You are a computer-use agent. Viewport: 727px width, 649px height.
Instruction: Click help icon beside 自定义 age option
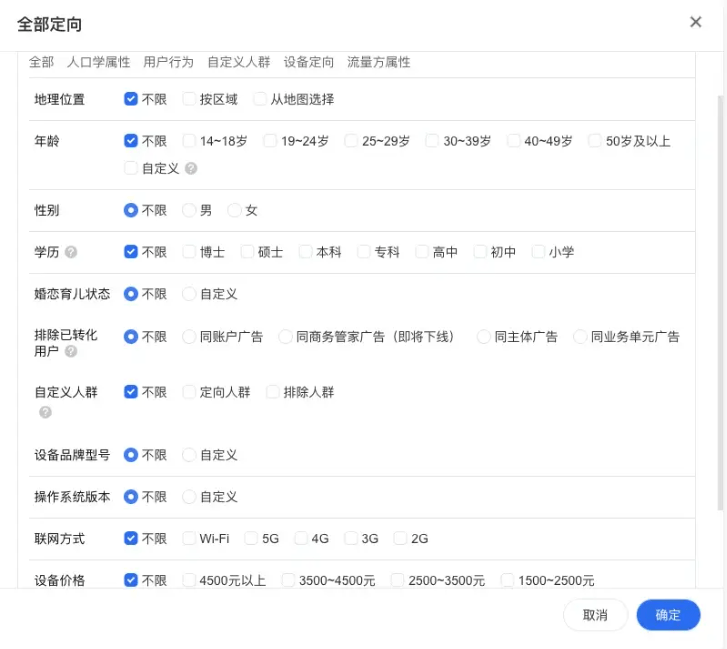191,169
